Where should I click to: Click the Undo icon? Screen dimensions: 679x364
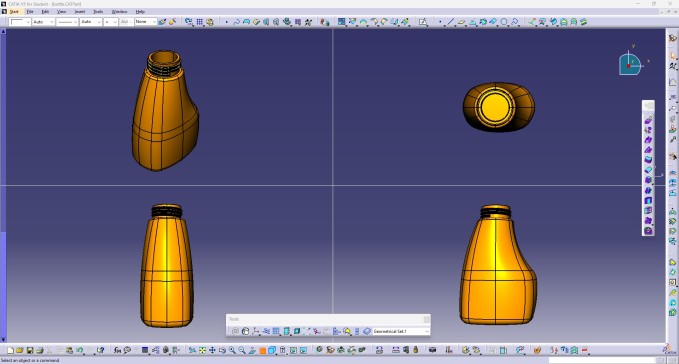80,350
